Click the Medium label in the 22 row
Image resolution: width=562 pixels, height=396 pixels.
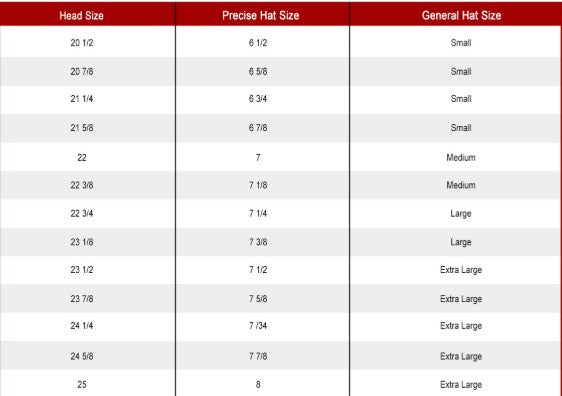461,157
